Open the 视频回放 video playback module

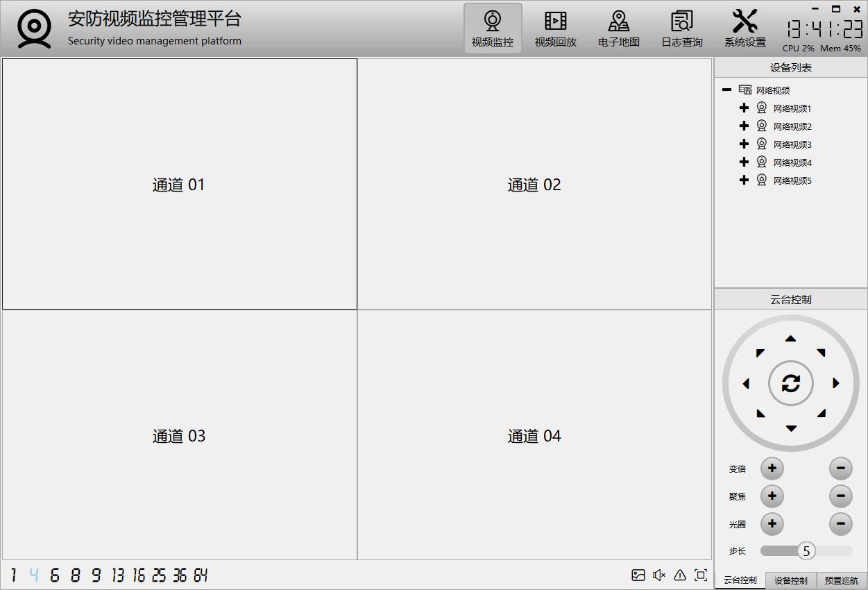[555, 28]
